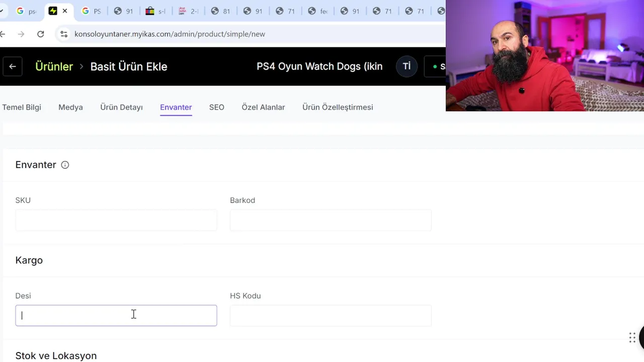The image size is (644, 362).
Task: Open the TI user avatar menu
Action: [407, 66]
